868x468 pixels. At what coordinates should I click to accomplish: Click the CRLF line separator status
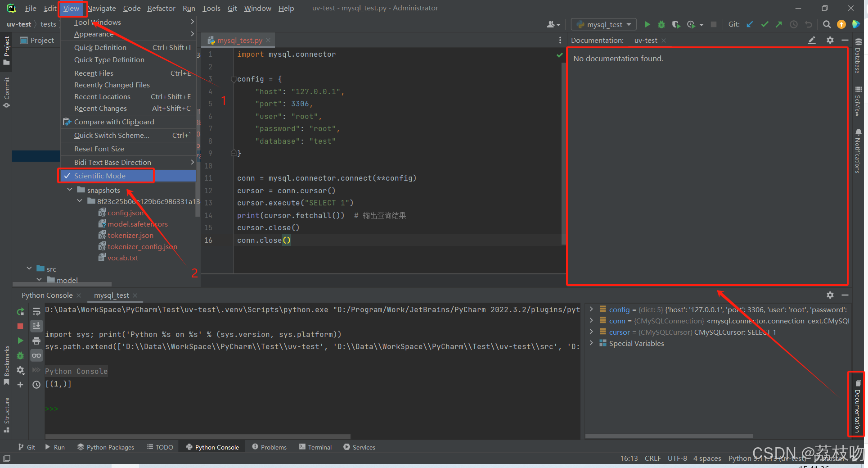652,458
